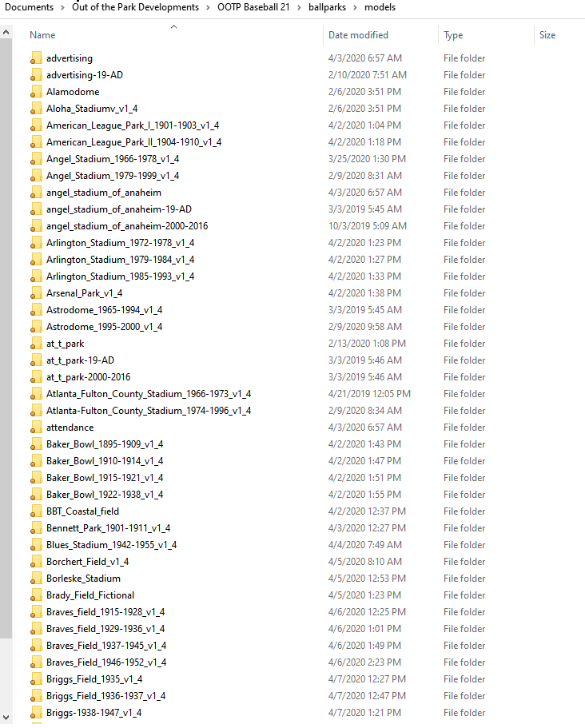Click the at_t_park folder icon
This screenshot has height=728, width=585.
36,344
